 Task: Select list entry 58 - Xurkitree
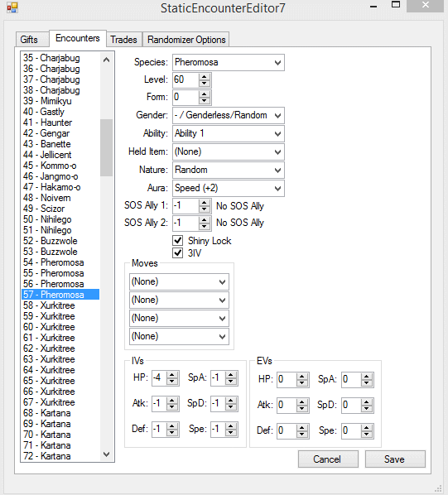click(60, 305)
